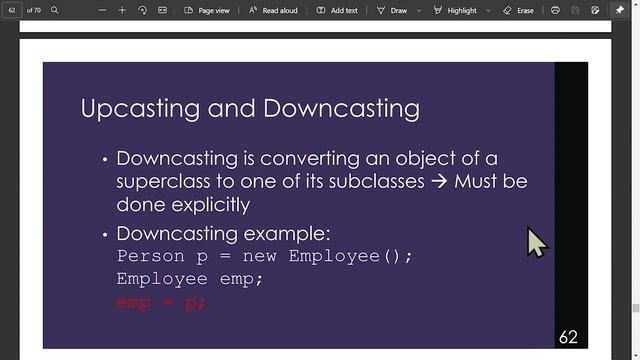Click the Save icon

[x=575, y=10]
